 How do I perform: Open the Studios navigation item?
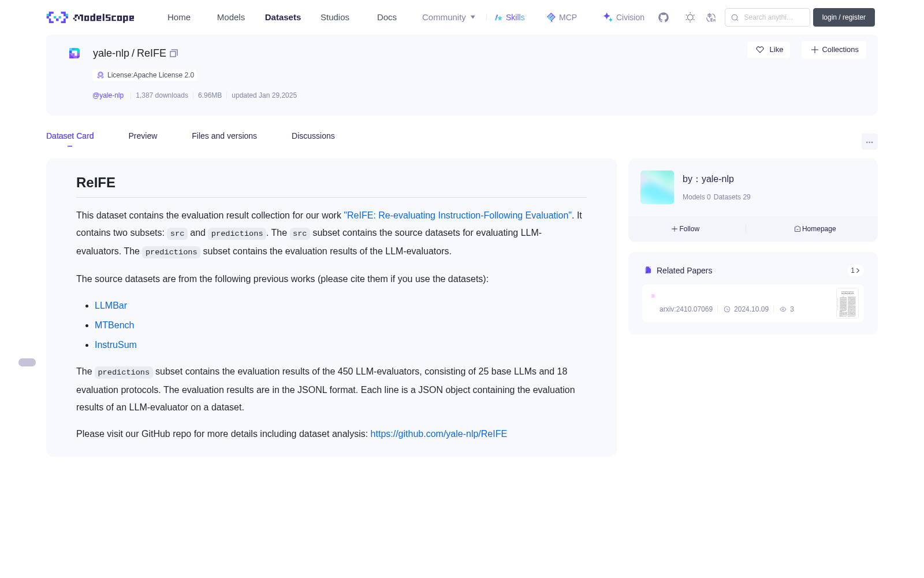pyautogui.click(x=335, y=17)
